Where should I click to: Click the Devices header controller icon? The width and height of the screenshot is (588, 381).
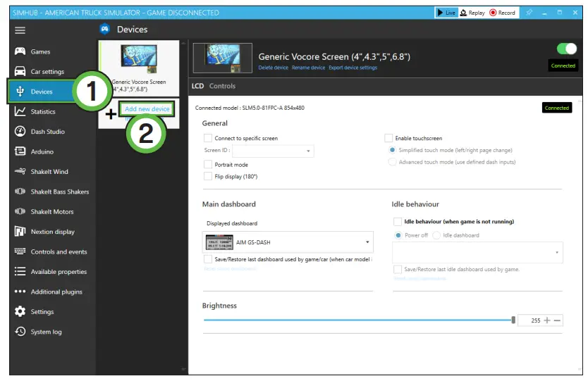click(x=104, y=29)
